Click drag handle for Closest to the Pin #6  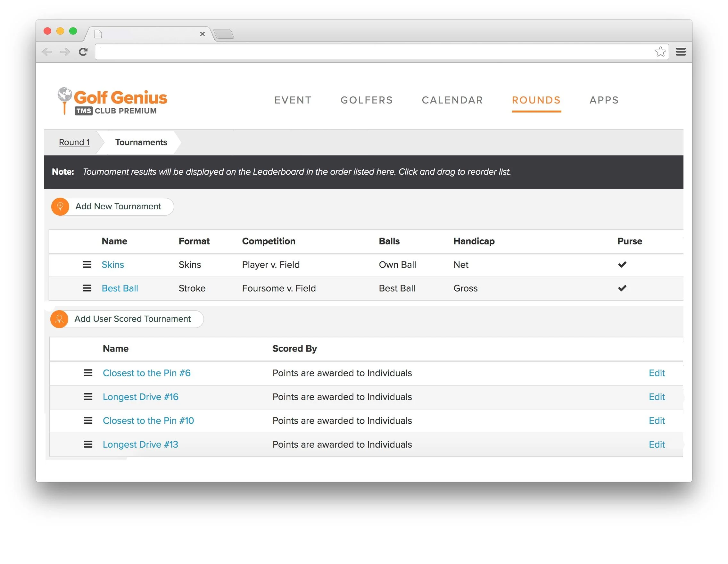coord(88,373)
